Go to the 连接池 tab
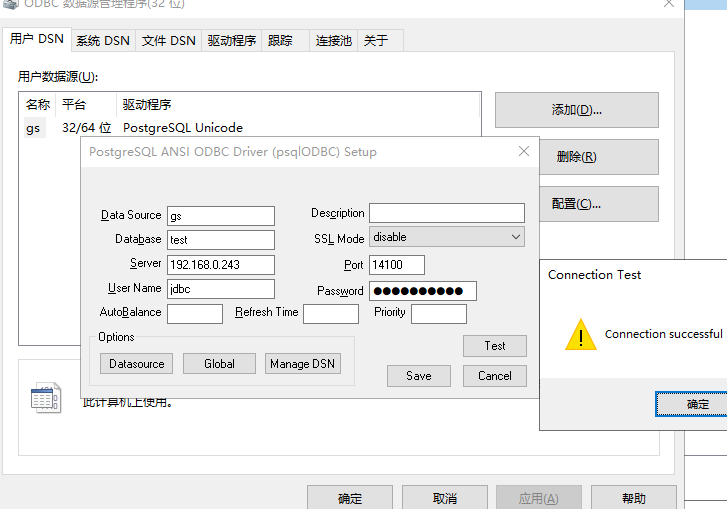 point(333,41)
